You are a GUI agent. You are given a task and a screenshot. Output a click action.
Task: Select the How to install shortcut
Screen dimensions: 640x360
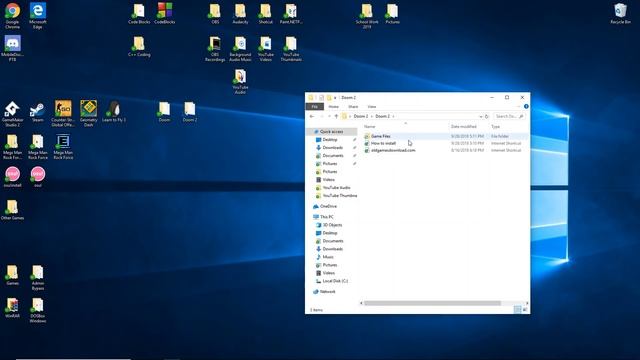tap(383, 143)
